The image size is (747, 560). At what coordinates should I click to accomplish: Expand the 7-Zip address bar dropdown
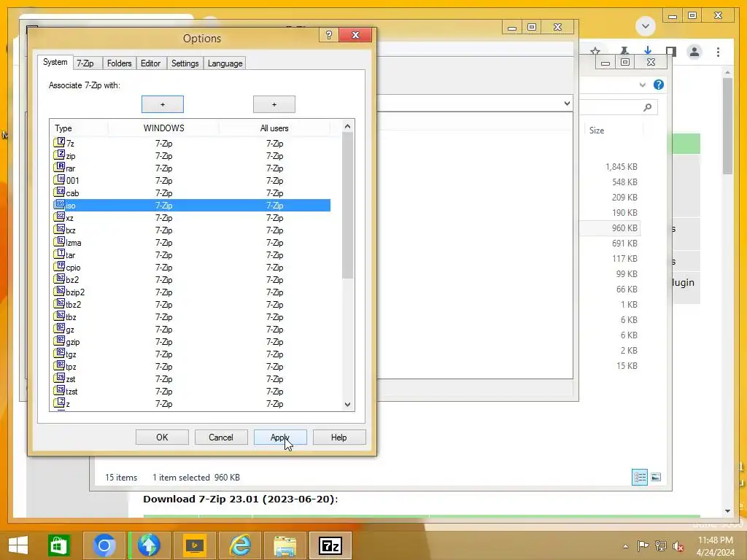566,104
